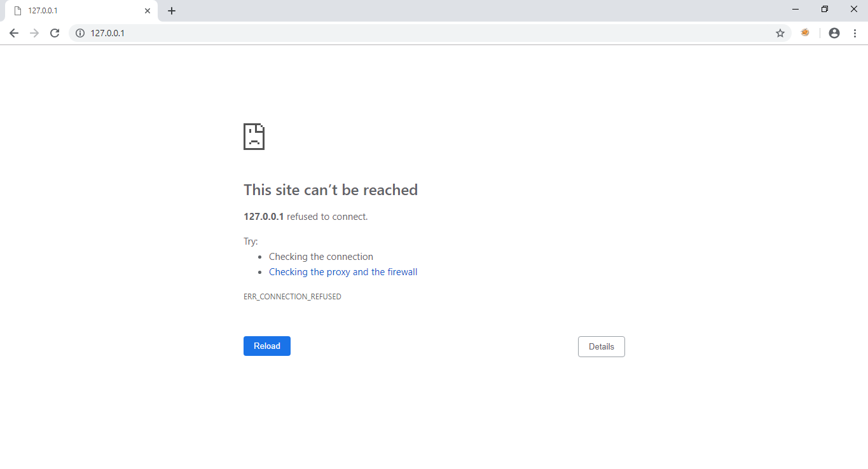Open 'Checking the proxy and the firewall' link

click(343, 272)
